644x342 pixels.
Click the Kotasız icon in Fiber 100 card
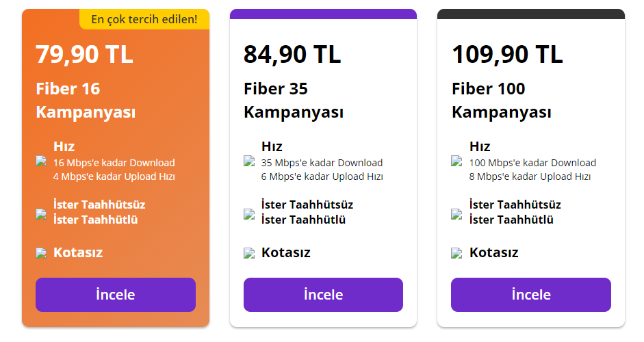point(456,253)
